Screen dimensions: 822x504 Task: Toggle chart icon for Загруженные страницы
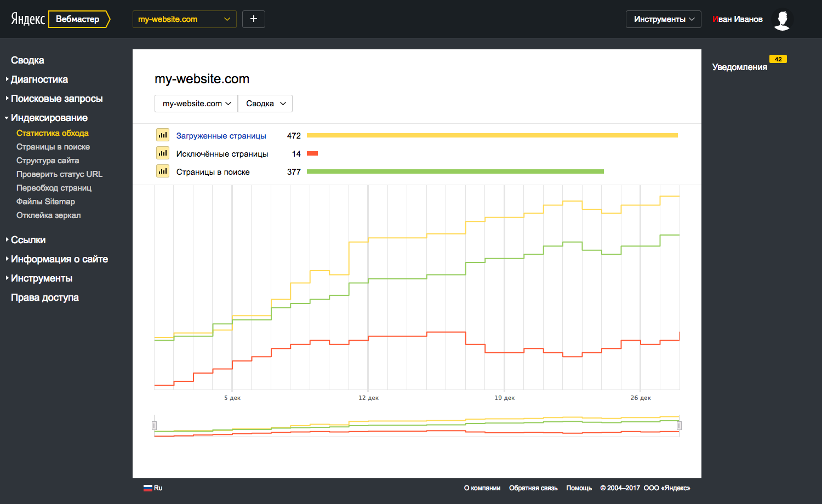pos(163,135)
